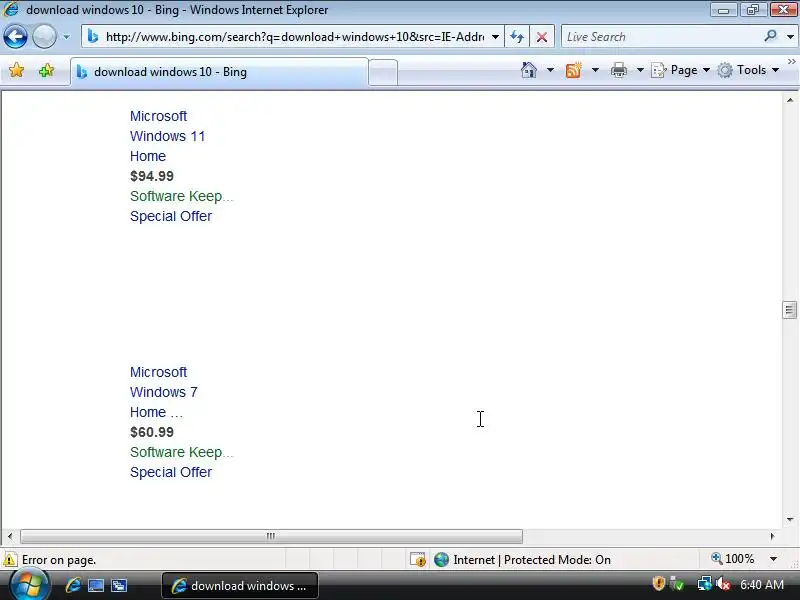Show more toolbar items chevron
The height and width of the screenshot is (600, 800).
[791, 62]
